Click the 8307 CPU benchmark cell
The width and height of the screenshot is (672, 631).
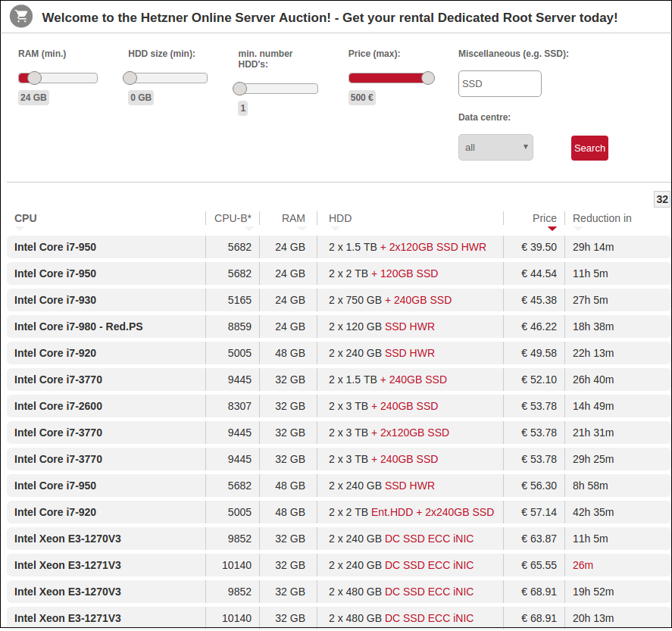point(239,406)
